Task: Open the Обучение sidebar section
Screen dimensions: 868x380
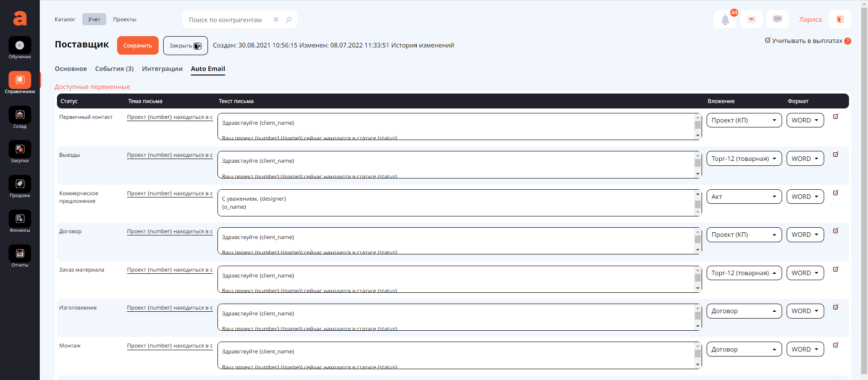Action: [20, 48]
